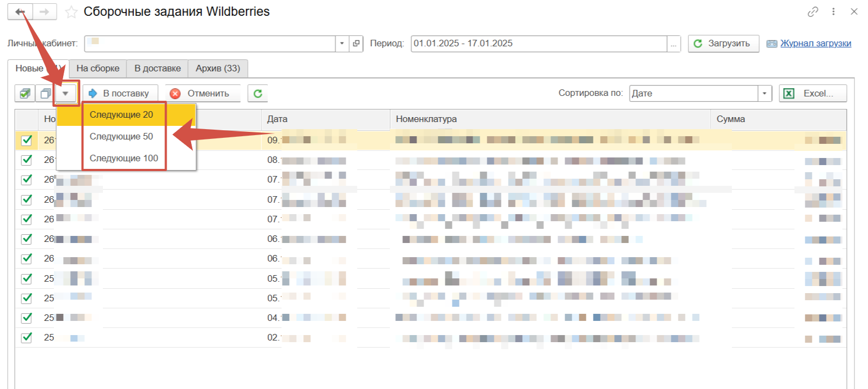Switch to the В доставке tab
This screenshot has height=389, width=868.
point(157,69)
